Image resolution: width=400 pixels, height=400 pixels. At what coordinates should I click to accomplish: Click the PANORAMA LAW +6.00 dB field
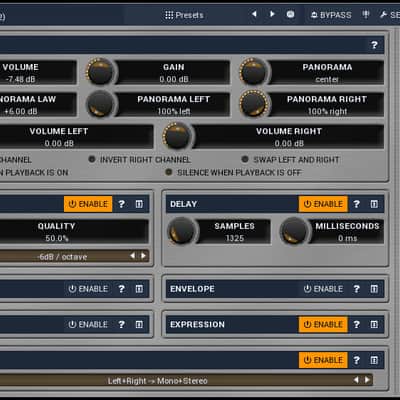coord(37,105)
